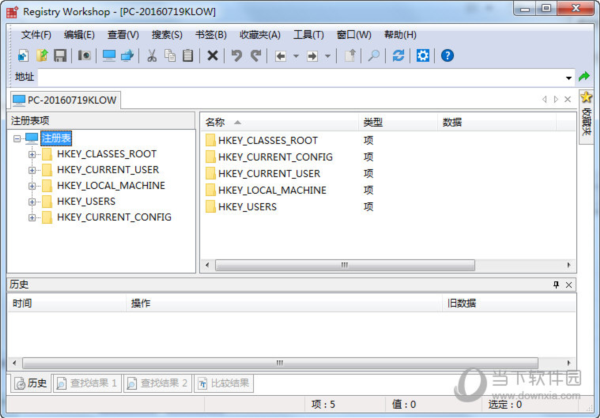Open the address bar dropdown

pos(569,78)
